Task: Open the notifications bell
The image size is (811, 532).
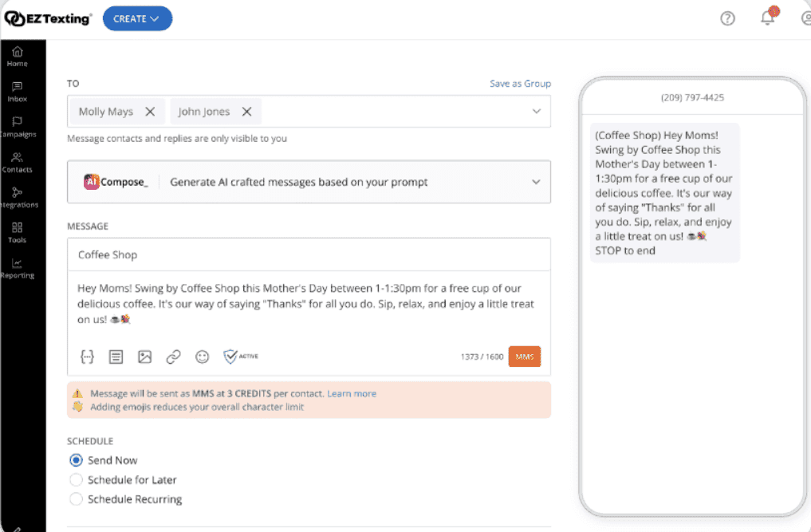Action: pos(768,18)
